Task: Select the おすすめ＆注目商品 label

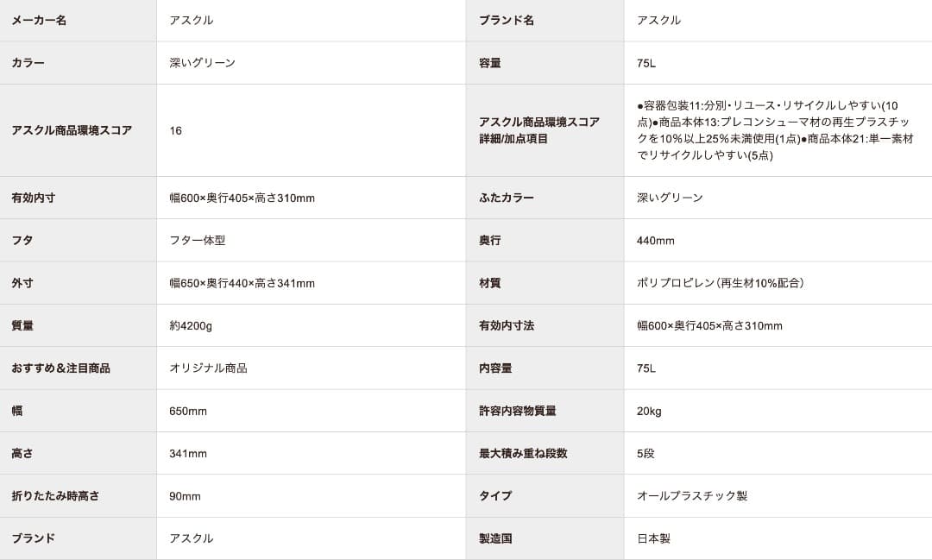Action: click(60, 368)
